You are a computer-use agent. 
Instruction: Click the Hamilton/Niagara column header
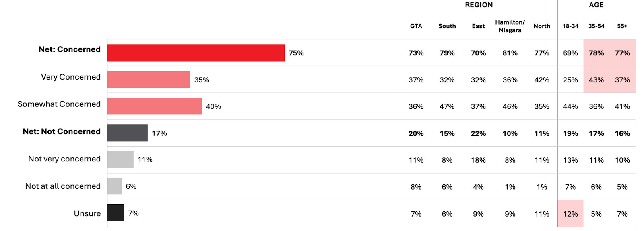(510, 26)
